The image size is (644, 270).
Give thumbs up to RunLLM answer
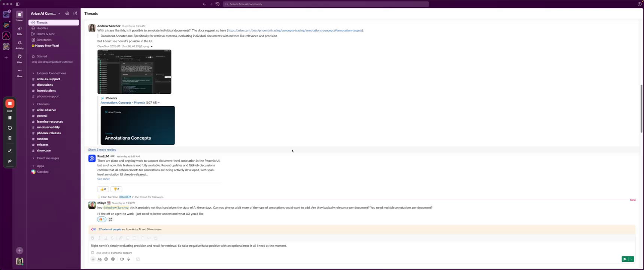point(103,189)
